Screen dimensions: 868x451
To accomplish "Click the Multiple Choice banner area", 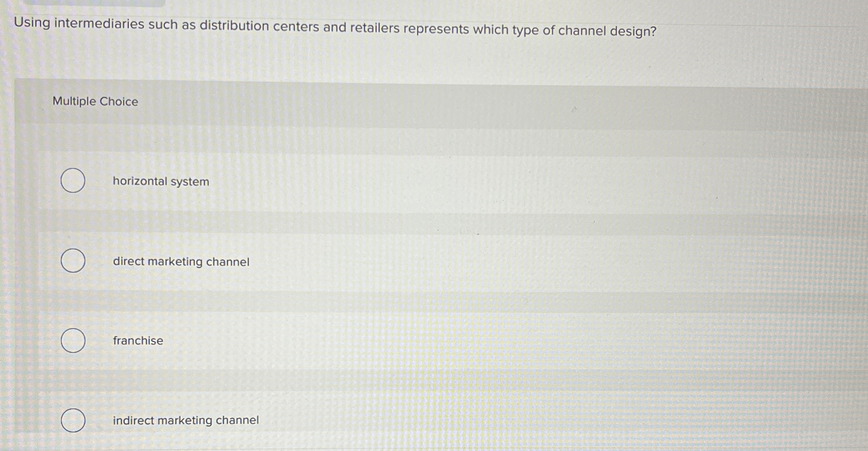I will pyautogui.click(x=421, y=102).
